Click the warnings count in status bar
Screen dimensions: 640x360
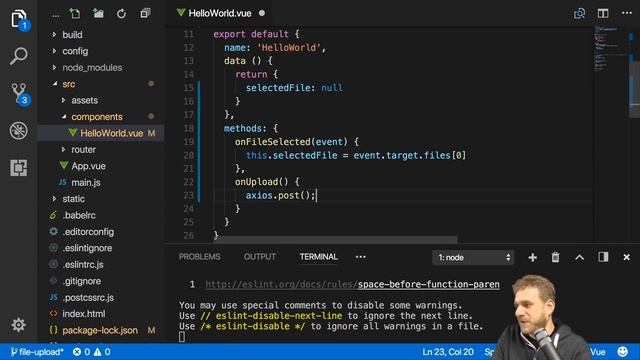pyautogui.click(x=102, y=352)
